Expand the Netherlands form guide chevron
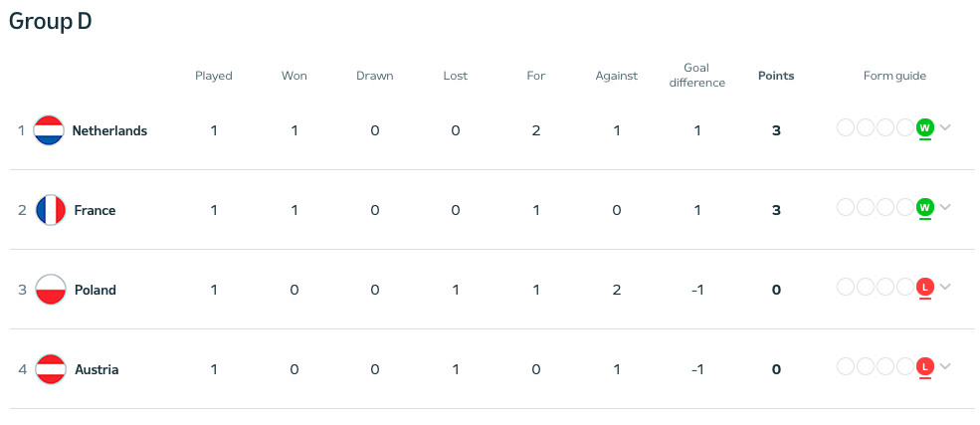The width and height of the screenshot is (980, 425). (945, 127)
